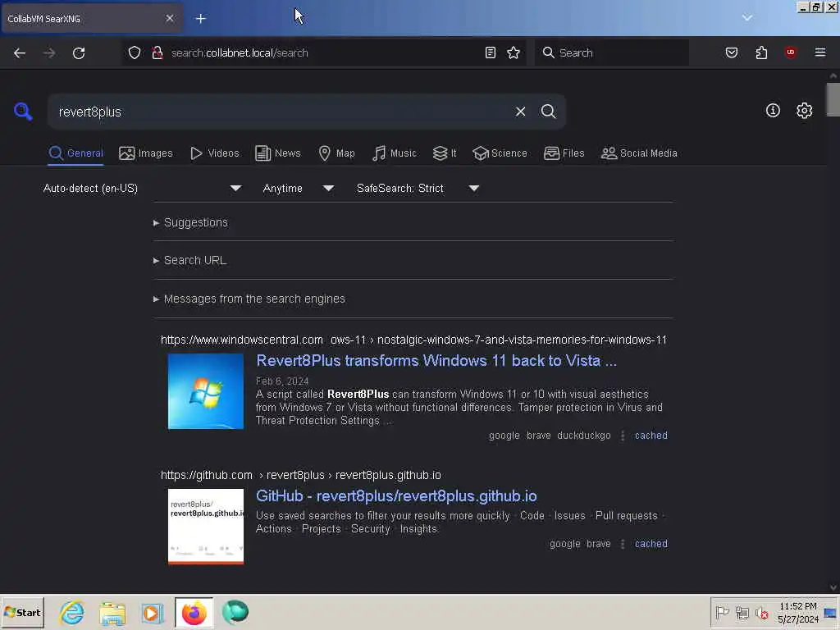The height and width of the screenshot is (630, 840).
Task: Open Windows Explorer folder in taskbar
Action: pos(112,612)
